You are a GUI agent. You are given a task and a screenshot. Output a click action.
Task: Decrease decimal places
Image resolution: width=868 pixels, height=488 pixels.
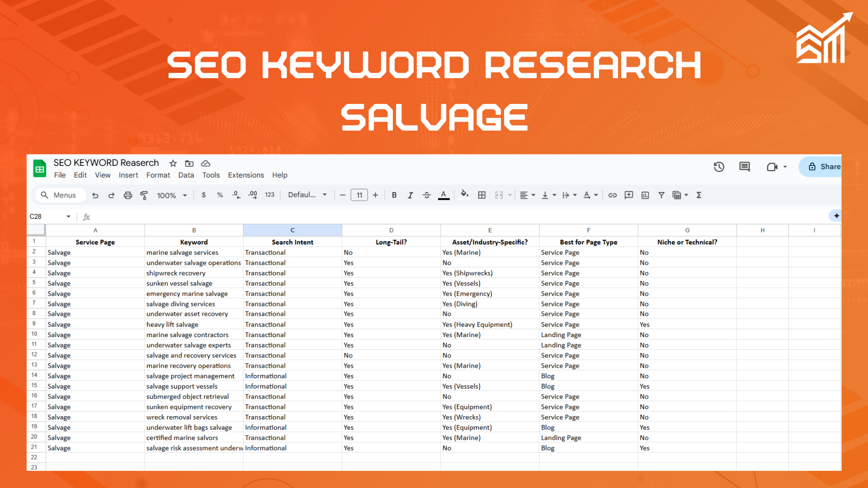(x=236, y=195)
